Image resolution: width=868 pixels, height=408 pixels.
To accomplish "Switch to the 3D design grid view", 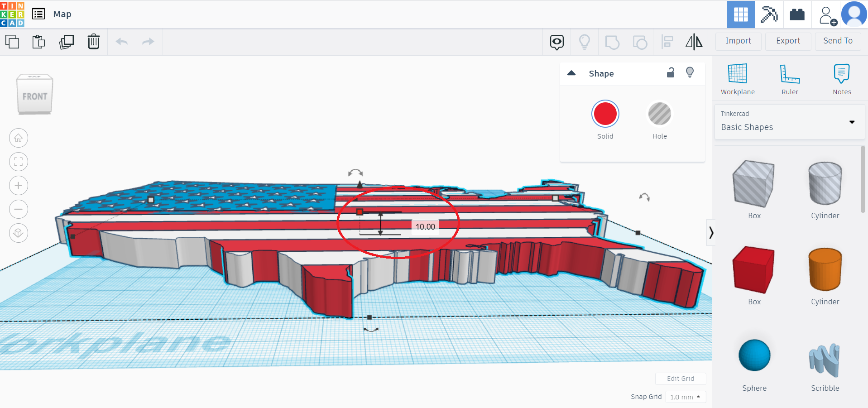I will (x=741, y=14).
